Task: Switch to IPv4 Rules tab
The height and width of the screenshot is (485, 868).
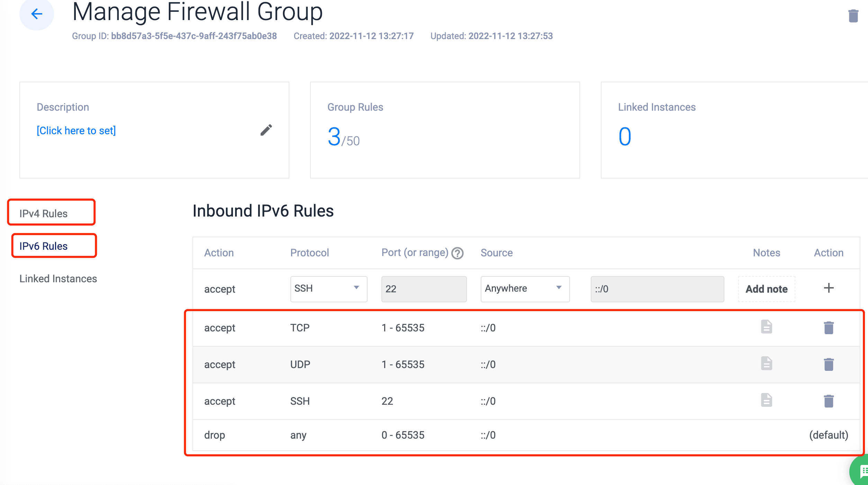Action: (44, 213)
